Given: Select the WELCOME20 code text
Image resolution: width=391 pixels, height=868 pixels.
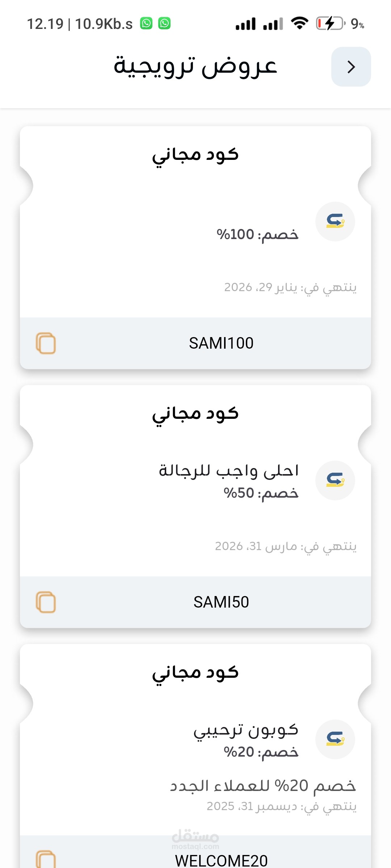Looking at the screenshot, I should [x=221, y=860].
